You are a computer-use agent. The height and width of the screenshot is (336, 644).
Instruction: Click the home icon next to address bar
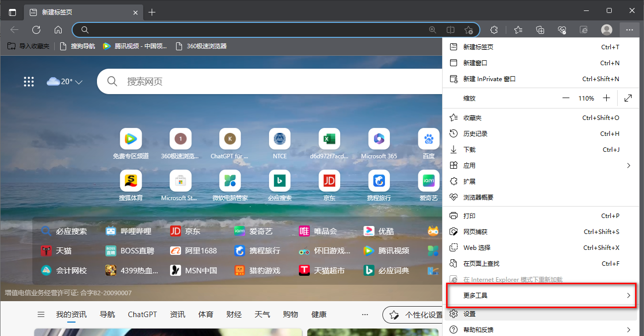(x=58, y=30)
